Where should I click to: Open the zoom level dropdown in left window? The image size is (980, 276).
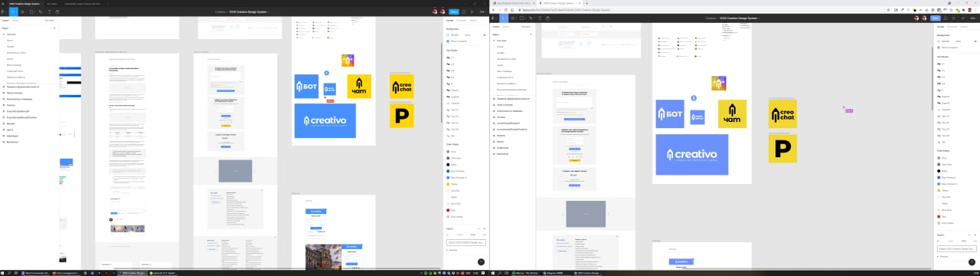tap(483, 11)
